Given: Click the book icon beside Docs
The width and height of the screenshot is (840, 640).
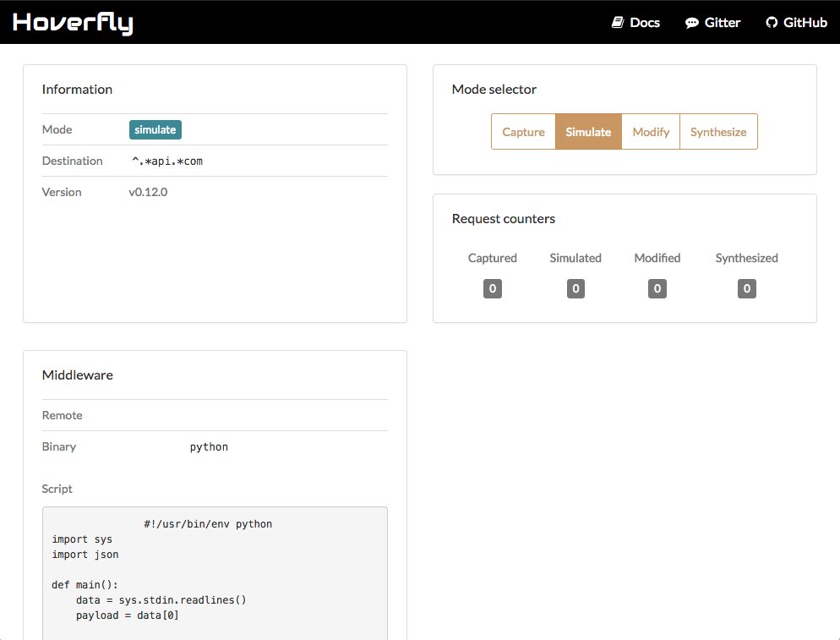Looking at the screenshot, I should 617,22.
